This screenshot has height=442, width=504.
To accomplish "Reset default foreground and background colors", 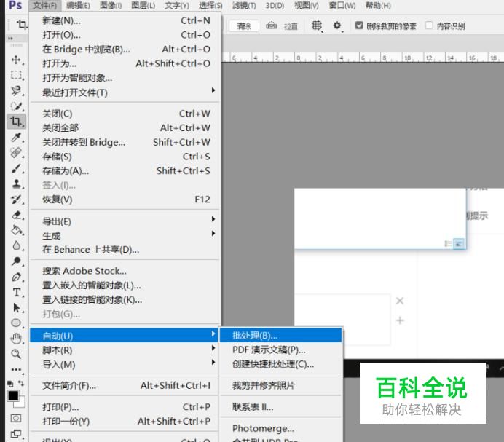I will pos(10,384).
